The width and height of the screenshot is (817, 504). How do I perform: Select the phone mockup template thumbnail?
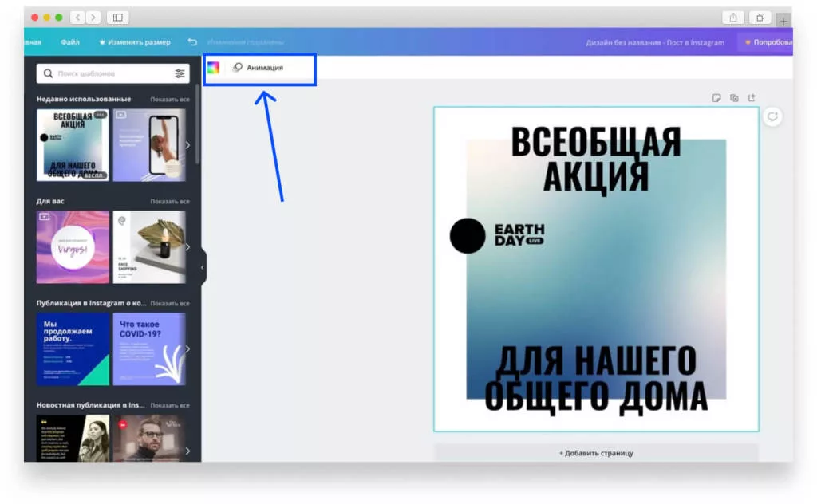pyautogui.click(x=149, y=145)
